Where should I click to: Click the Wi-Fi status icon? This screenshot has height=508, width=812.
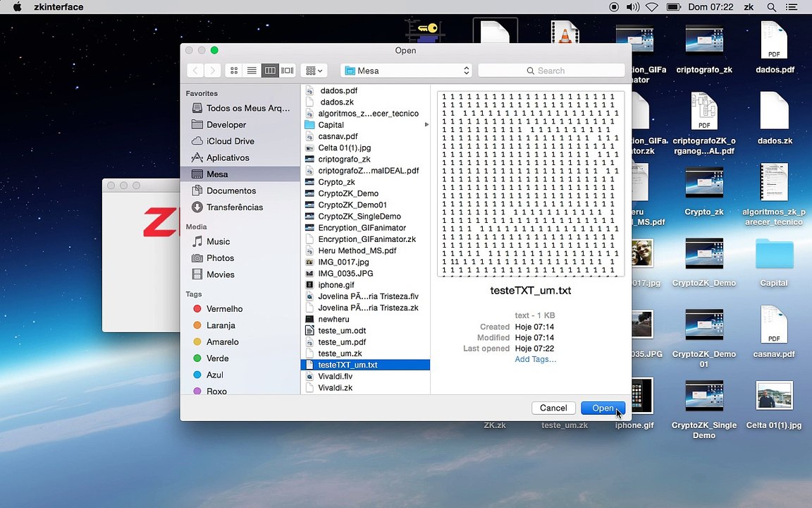click(x=651, y=7)
